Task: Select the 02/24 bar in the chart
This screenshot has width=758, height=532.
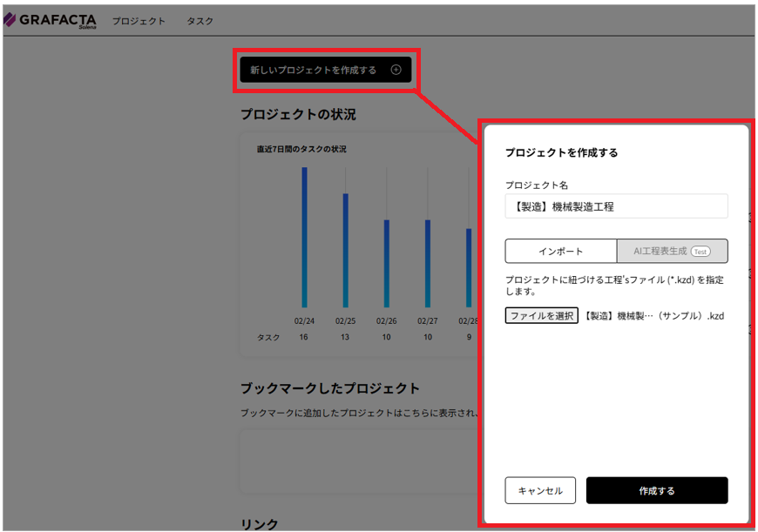Action: click(x=304, y=237)
